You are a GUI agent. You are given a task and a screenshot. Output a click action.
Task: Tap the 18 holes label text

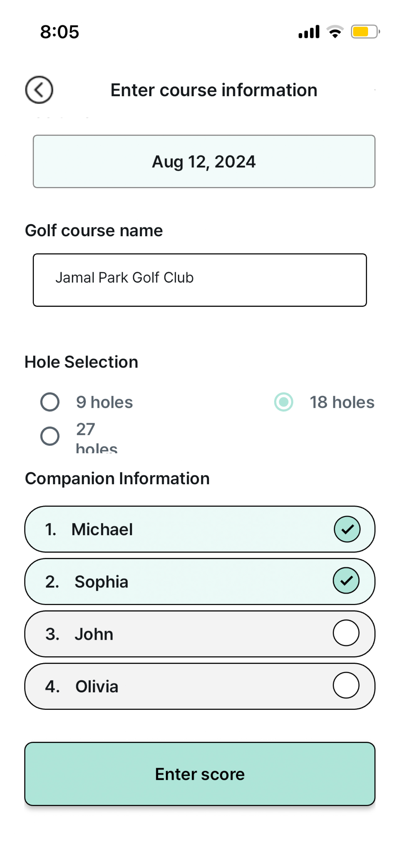[342, 402]
